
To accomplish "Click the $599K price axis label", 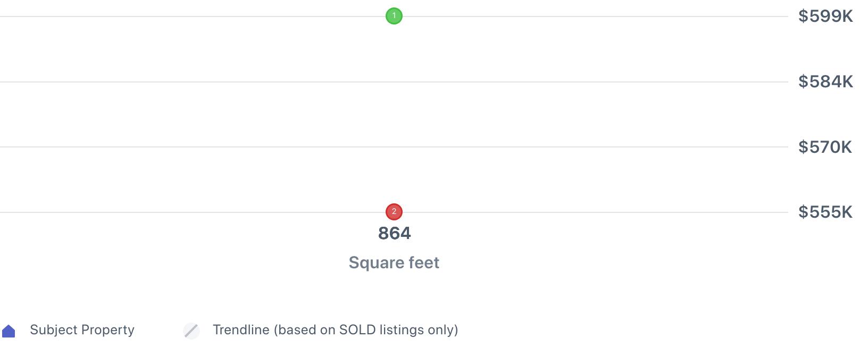I will point(825,17).
